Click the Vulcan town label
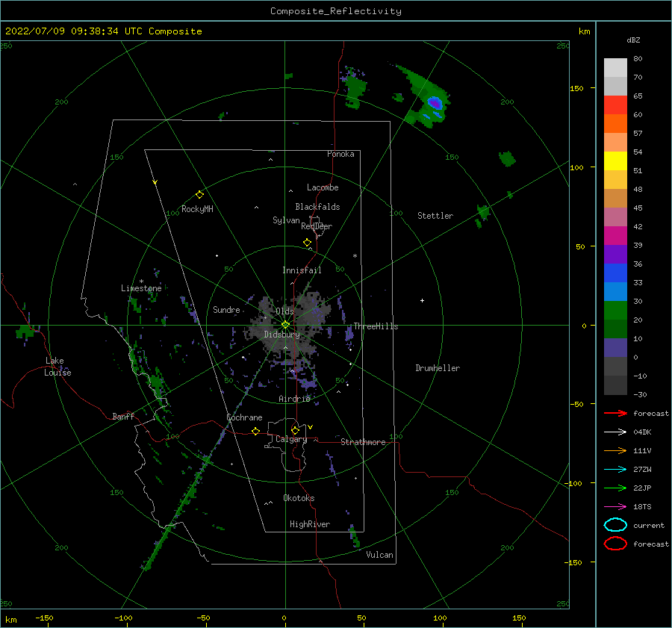 (380, 555)
